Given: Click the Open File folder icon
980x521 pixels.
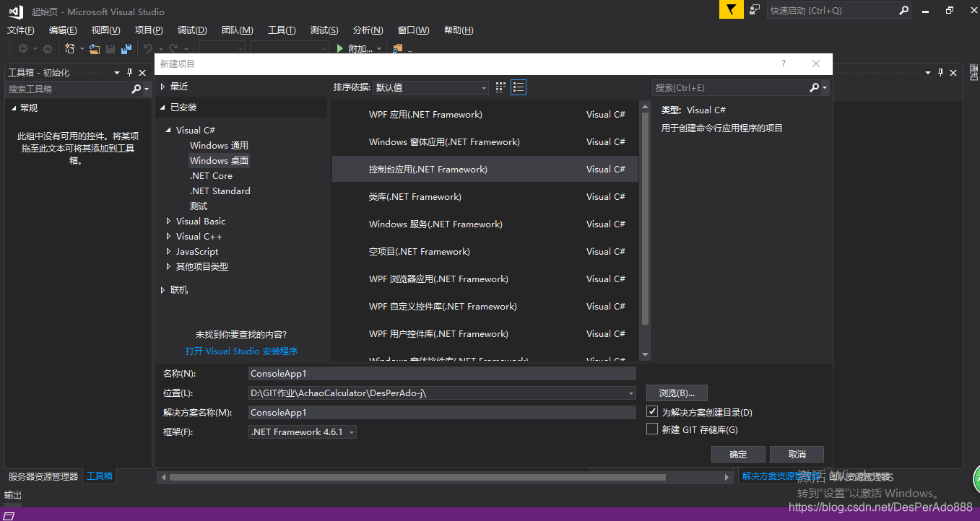Looking at the screenshot, I should pos(95,49).
